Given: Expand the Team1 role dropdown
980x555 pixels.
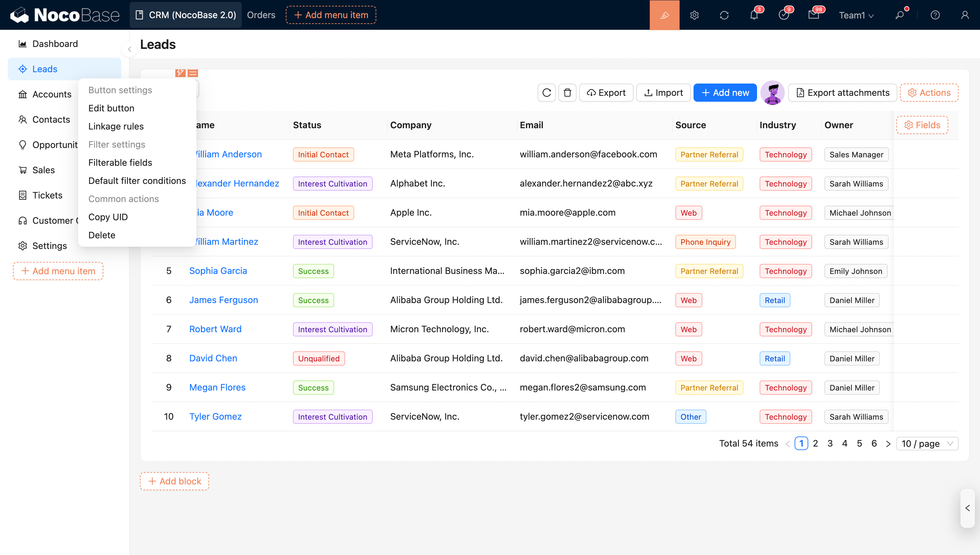Looking at the screenshot, I should (x=856, y=15).
